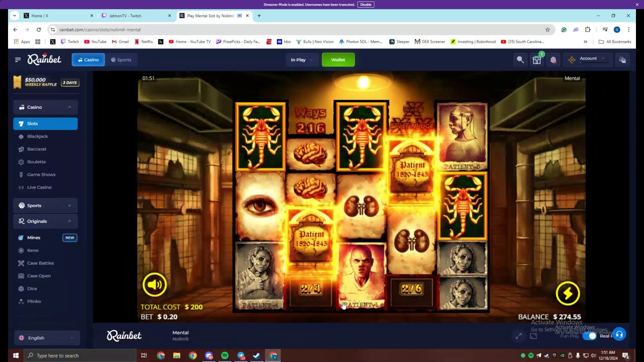Click the Rainbet logo in header
The image size is (644, 362).
[44, 59]
